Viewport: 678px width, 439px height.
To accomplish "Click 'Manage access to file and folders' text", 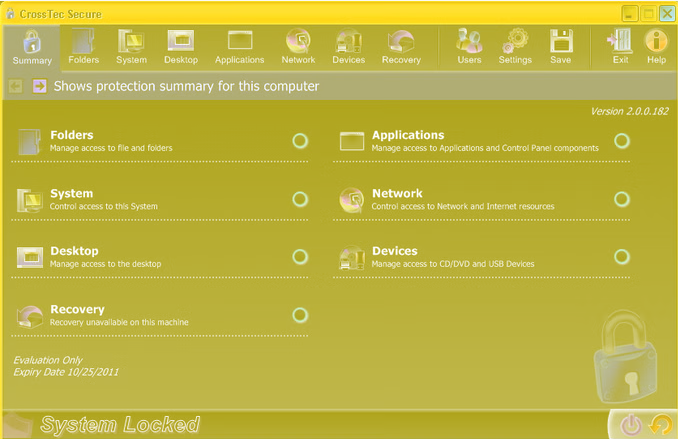I will pos(111,148).
